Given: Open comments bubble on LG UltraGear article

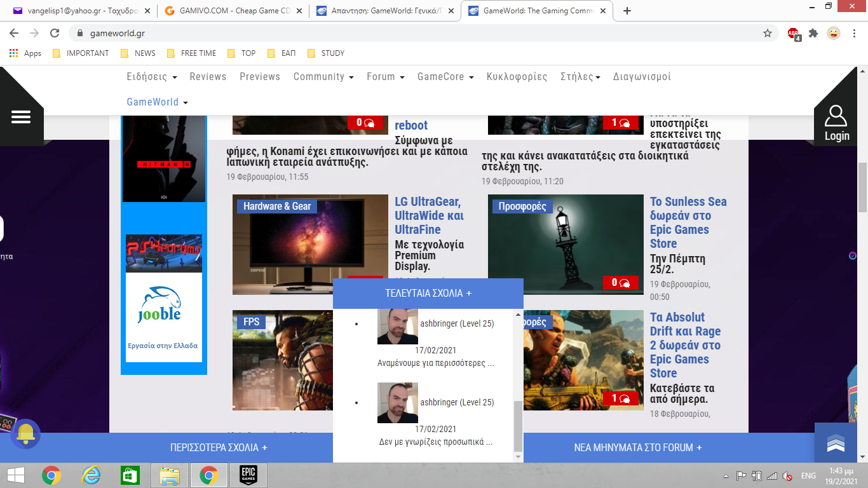Looking at the screenshot, I should 365,278.
